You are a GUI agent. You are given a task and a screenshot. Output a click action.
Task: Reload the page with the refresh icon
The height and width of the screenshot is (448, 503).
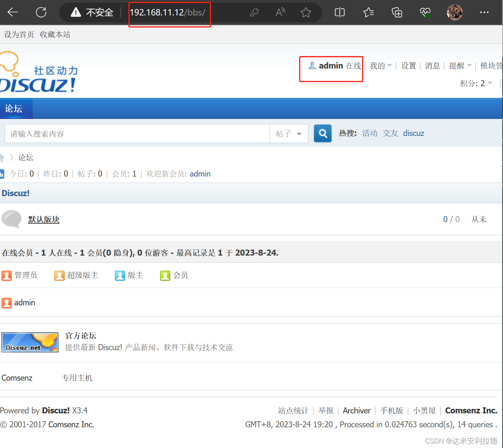point(41,12)
